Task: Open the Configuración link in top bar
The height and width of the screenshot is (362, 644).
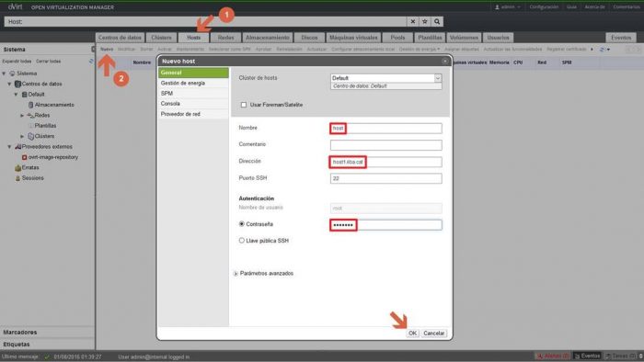Action: (x=544, y=7)
